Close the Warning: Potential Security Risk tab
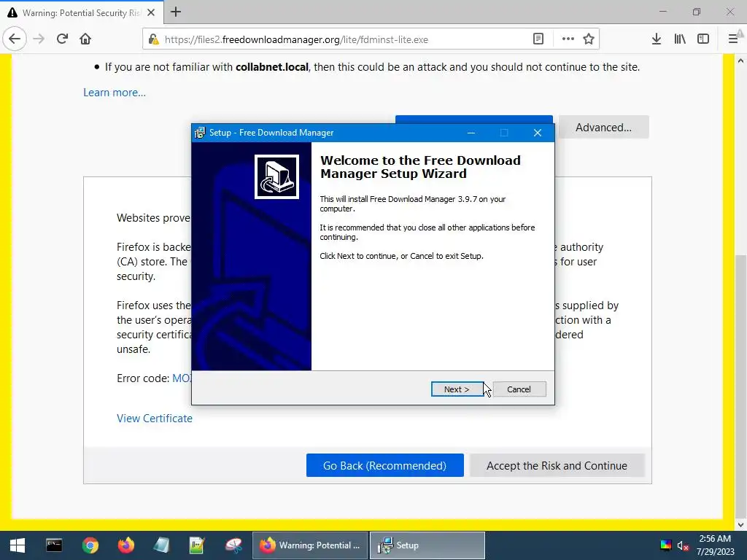 [151, 12]
